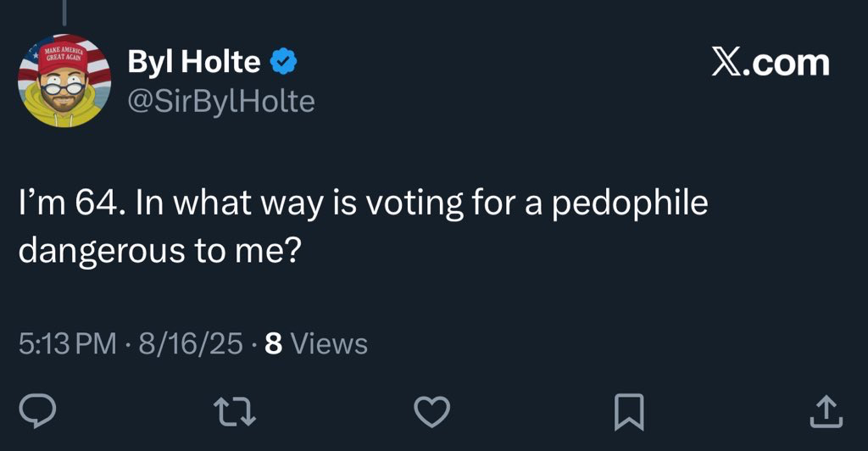Select the 8/16/25 post date
868x451 pixels.
tap(191, 343)
